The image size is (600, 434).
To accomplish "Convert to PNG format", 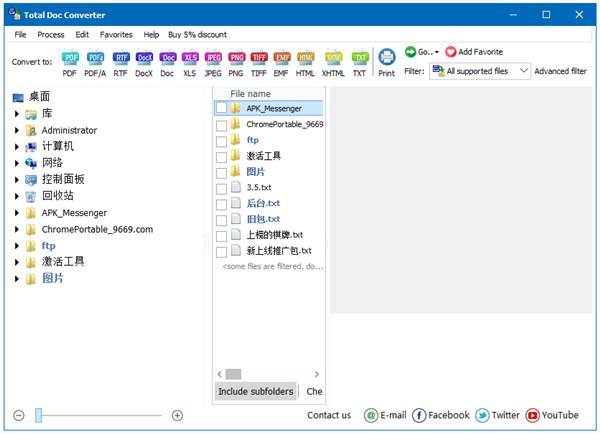I will [x=236, y=64].
